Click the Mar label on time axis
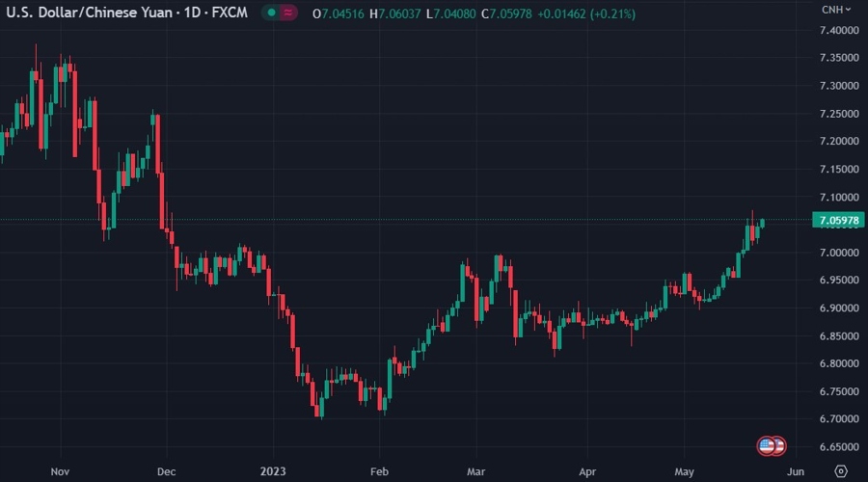The image size is (868, 482). click(x=475, y=471)
